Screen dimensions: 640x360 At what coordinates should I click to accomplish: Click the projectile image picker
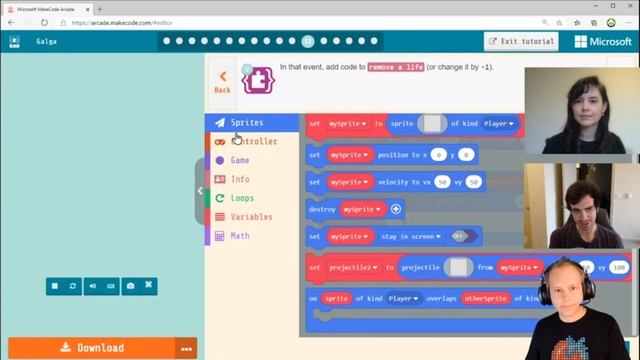click(x=458, y=268)
